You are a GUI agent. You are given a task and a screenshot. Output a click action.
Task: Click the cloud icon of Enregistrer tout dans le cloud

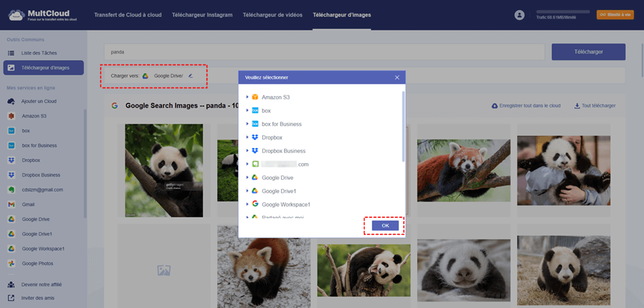(x=495, y=106)
